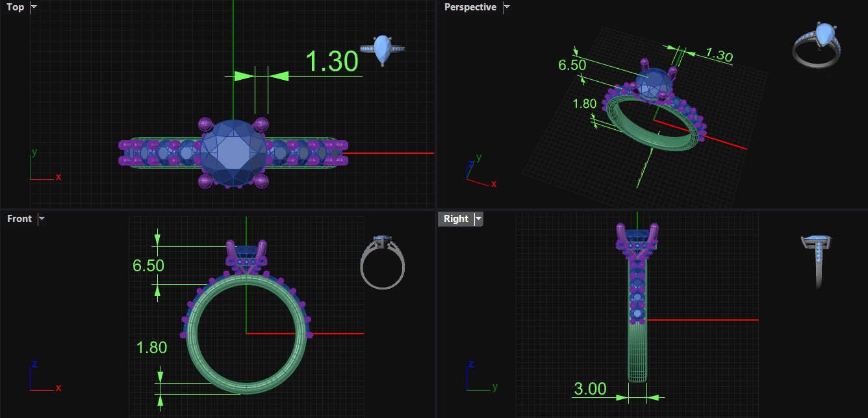This screenshot has height=418, width=868.
Task: Open the Front viewport dropdown arrow
Action: (x=42, y=219)
